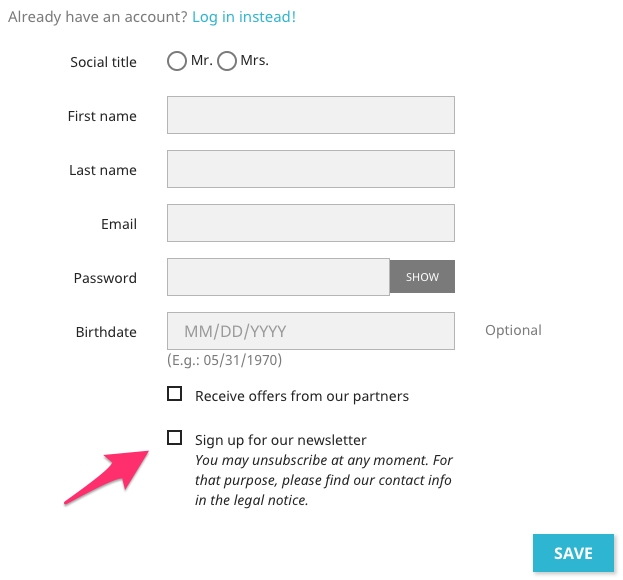The width and height of the screenshot is (623, 580).
Task: Click the "First name" label text
Action: click(102, 116)
